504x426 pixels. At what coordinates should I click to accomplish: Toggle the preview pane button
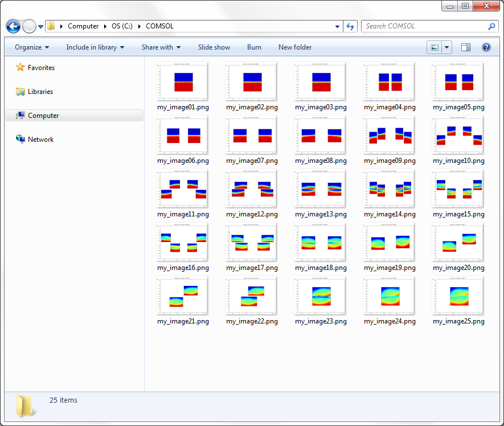(466, 47)
